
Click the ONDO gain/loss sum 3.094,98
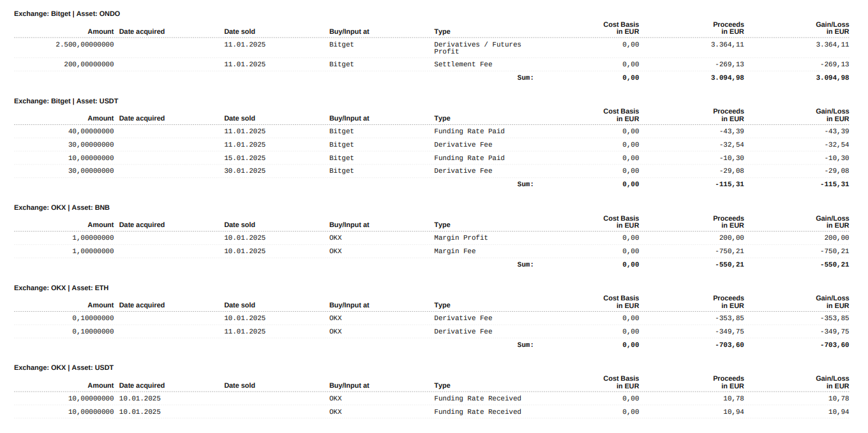tap(832, 78)
